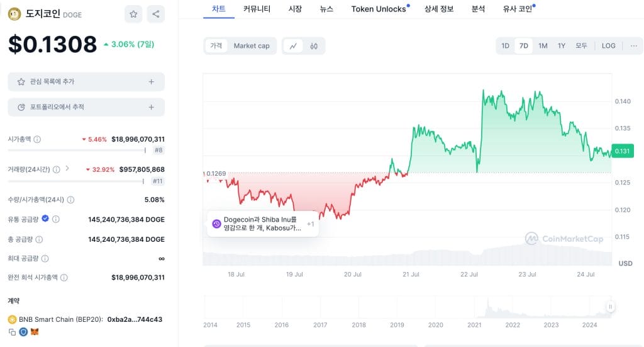Click the #8 market cap rank badge
Image resolution: width=644 pixels, height=347 pixels.
click(158, 150)
